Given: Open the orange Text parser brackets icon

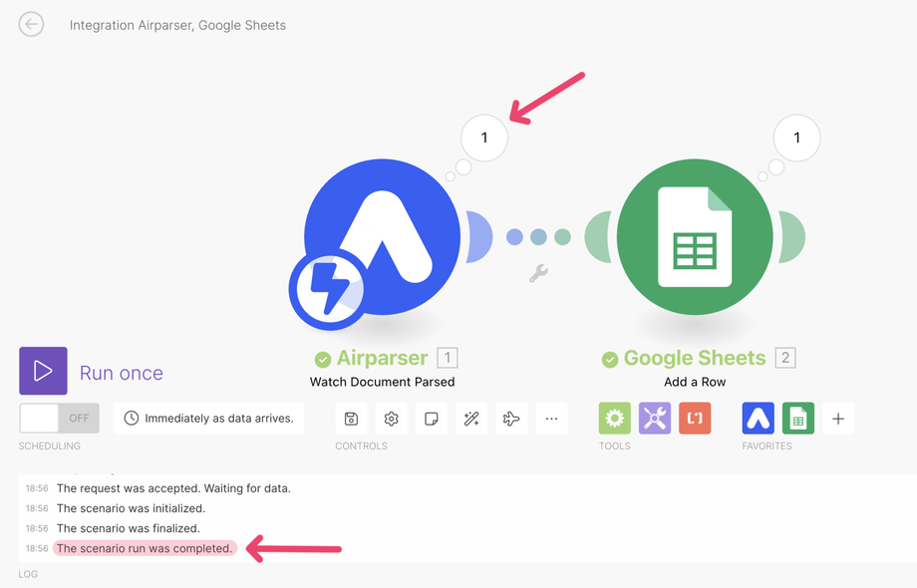Looking at the screenshot, I should [x=695, y=419].
